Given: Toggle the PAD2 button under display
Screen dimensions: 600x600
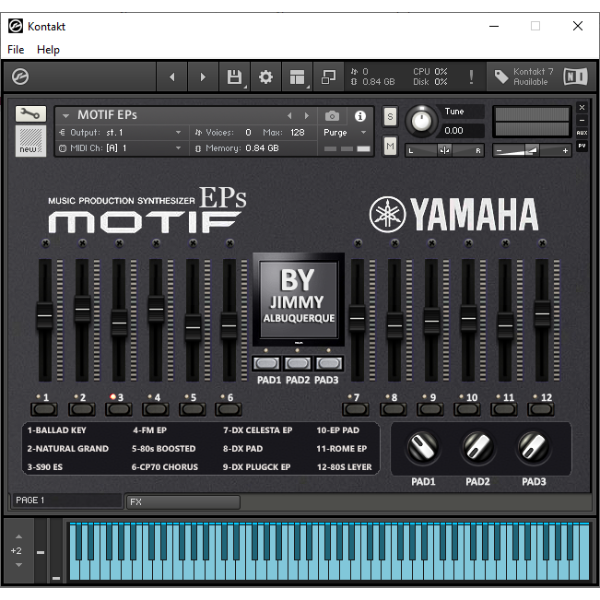Looking at the screenshot, I should click(298, 363).
